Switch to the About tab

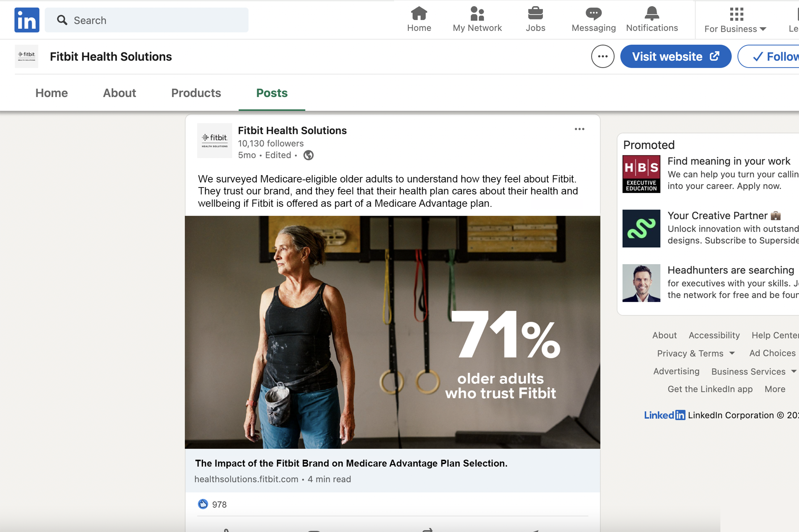(x=119, y=93)
